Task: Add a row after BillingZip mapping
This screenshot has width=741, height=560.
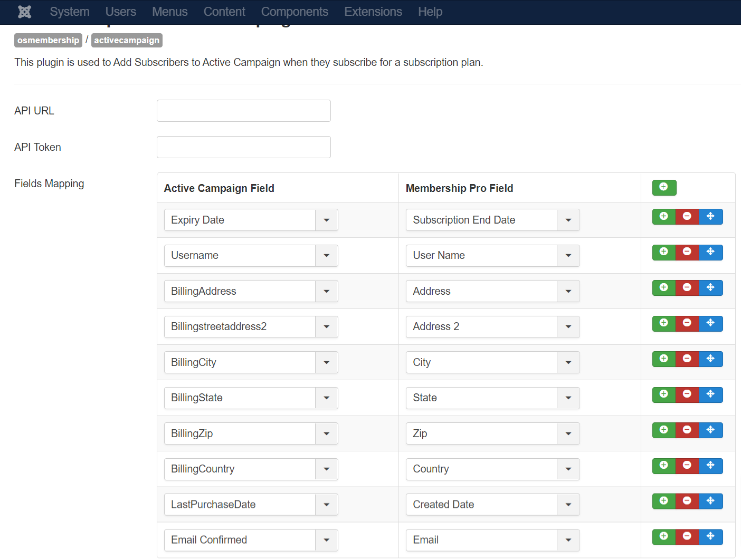Action: click(x=664, y=430)
